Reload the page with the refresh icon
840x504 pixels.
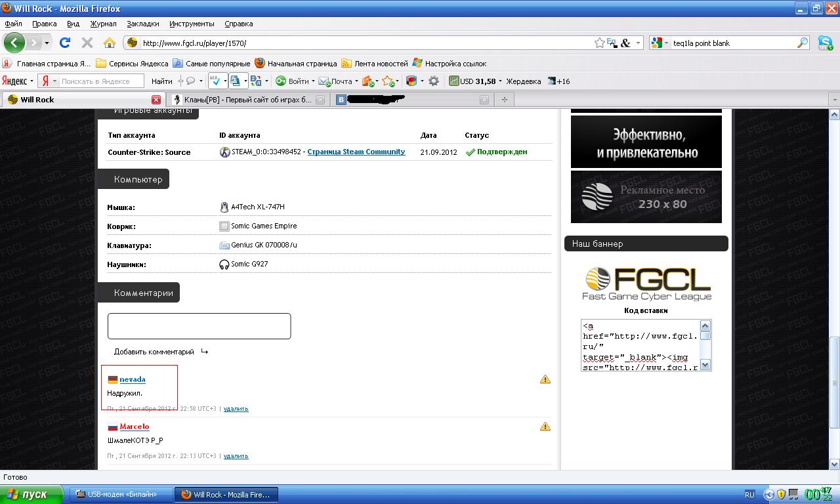coord(65,43)
